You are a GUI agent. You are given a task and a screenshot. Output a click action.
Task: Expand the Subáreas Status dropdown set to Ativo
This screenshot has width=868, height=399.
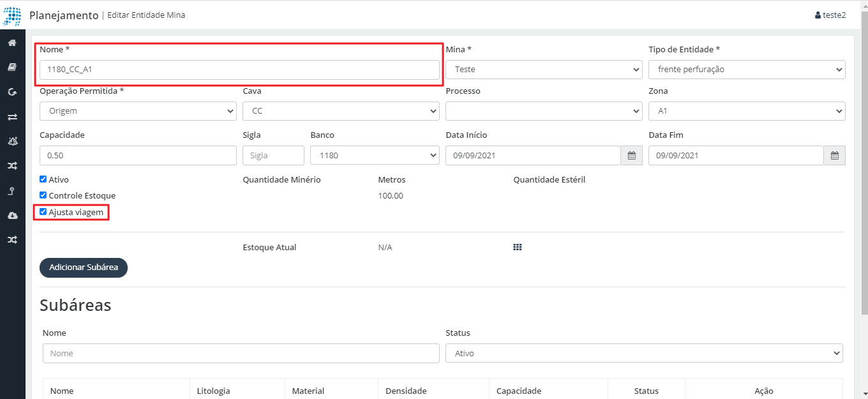click(x=644, y=353)
